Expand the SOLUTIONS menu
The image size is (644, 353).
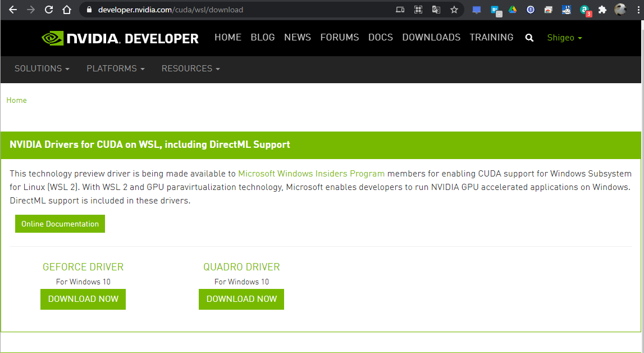pyautogui.click(x=42, y=69)
